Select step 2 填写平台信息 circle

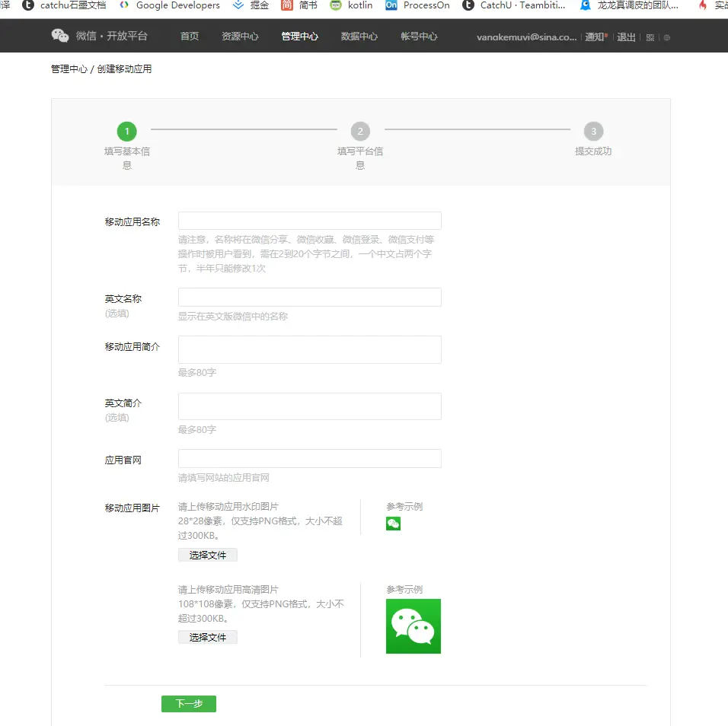click(359, 131)
